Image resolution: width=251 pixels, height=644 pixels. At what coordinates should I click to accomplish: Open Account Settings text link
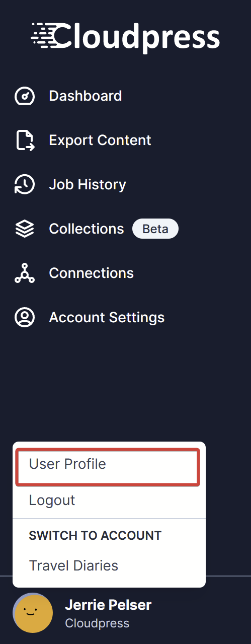coord(107,317)
